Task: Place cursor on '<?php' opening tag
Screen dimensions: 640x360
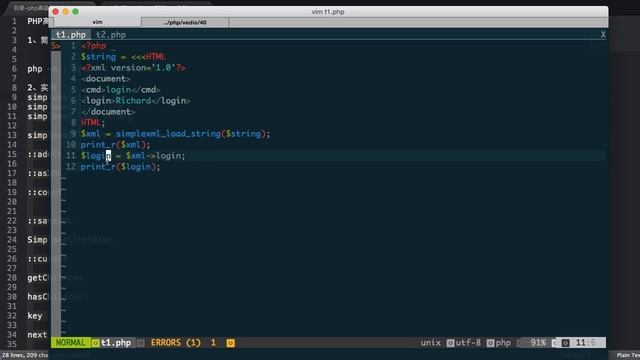Action: (x=93, y=46)
